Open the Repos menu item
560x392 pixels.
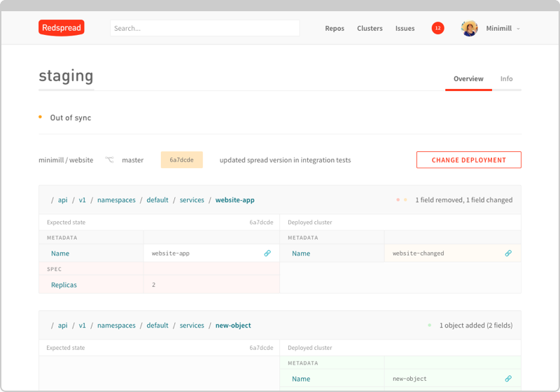click(x=335, y=29)
